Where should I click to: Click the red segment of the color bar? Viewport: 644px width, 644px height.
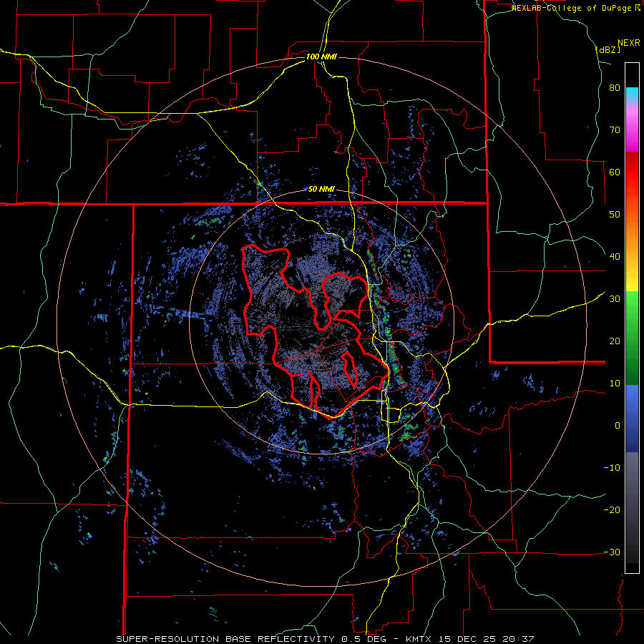pyautogui.click(x=632, y=172)
